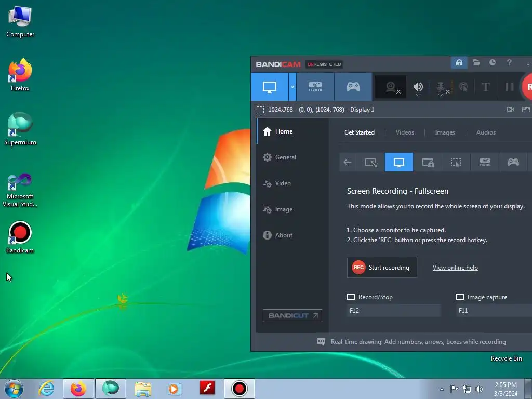The width and height of the screenshot is (532, 399).
Task: Toggle the text overlay T icon
Action: 486,87
